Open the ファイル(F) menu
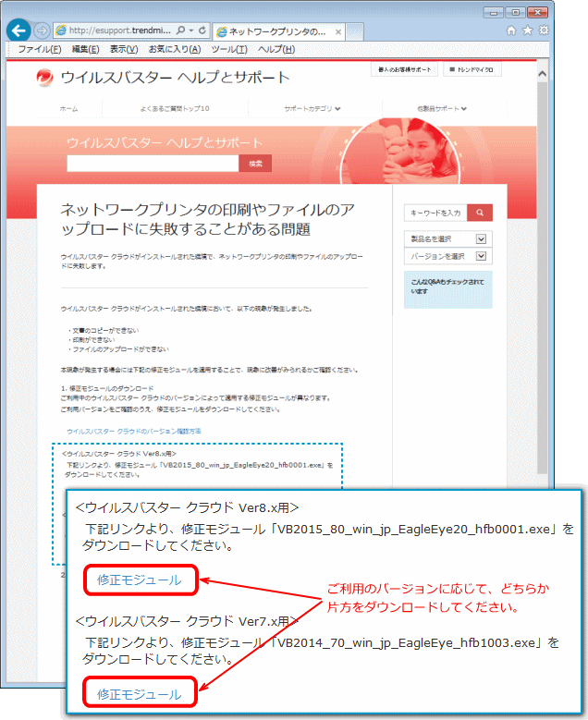 point(40,50)
